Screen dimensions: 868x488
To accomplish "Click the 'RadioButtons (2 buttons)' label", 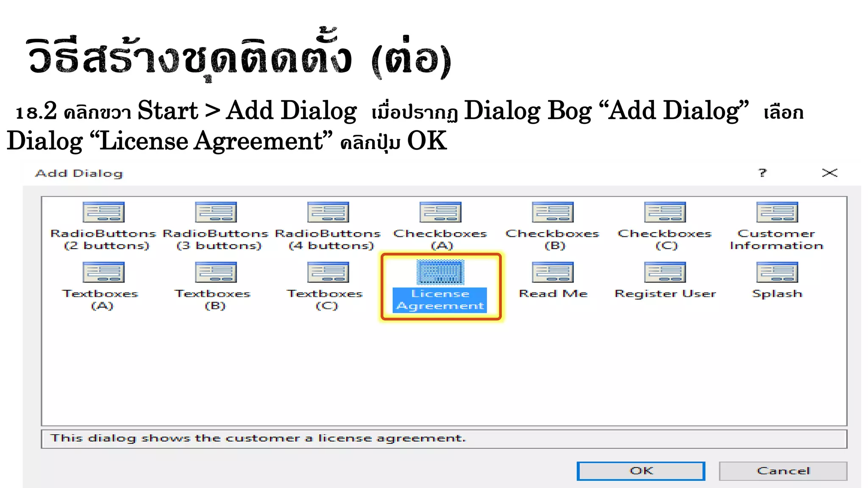I will [x=103, y=240].
